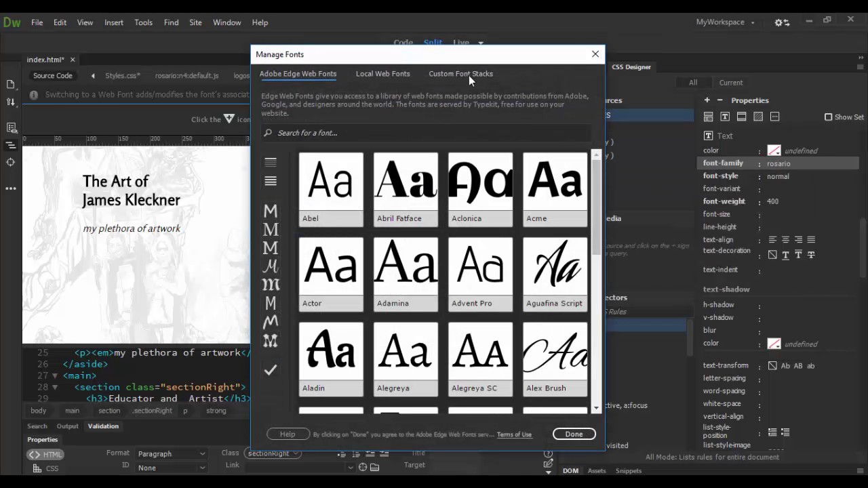Collapse code at line 27 main tag
868x488 pixels.
click(55, 375)
